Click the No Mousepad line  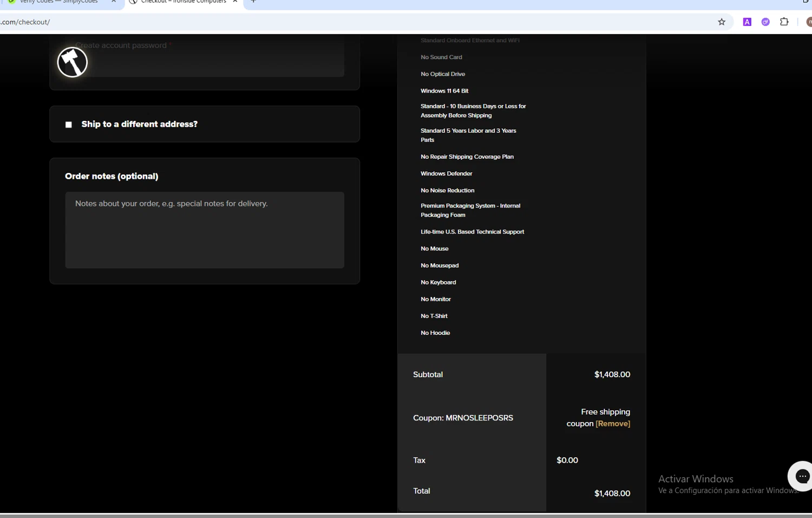coord(440,266)
